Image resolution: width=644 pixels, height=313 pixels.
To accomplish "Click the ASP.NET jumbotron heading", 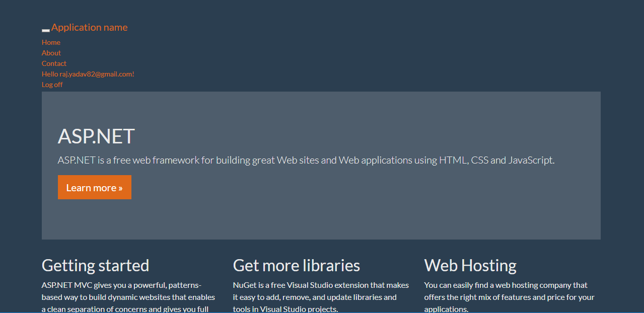I will click(96, 136).
